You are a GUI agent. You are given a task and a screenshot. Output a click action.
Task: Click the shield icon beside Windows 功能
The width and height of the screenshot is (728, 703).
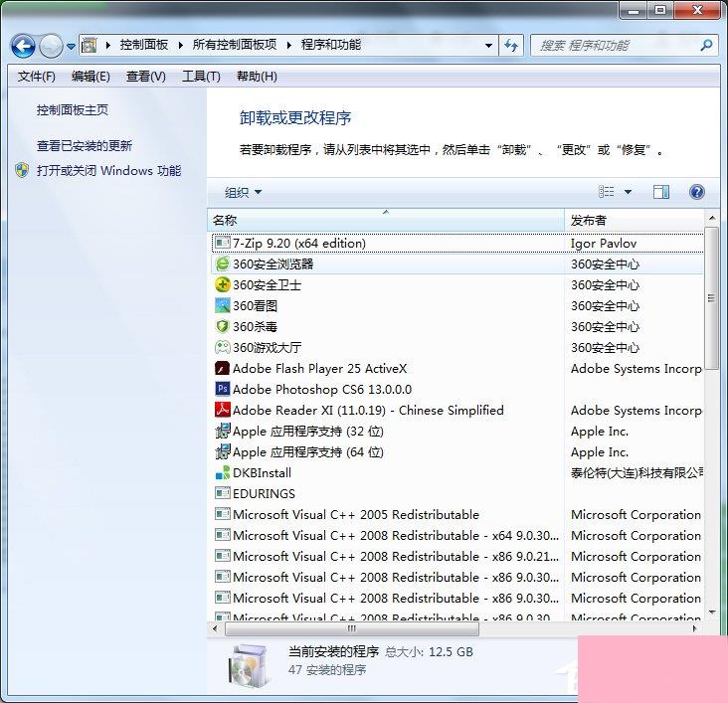(x=22, y=170)
